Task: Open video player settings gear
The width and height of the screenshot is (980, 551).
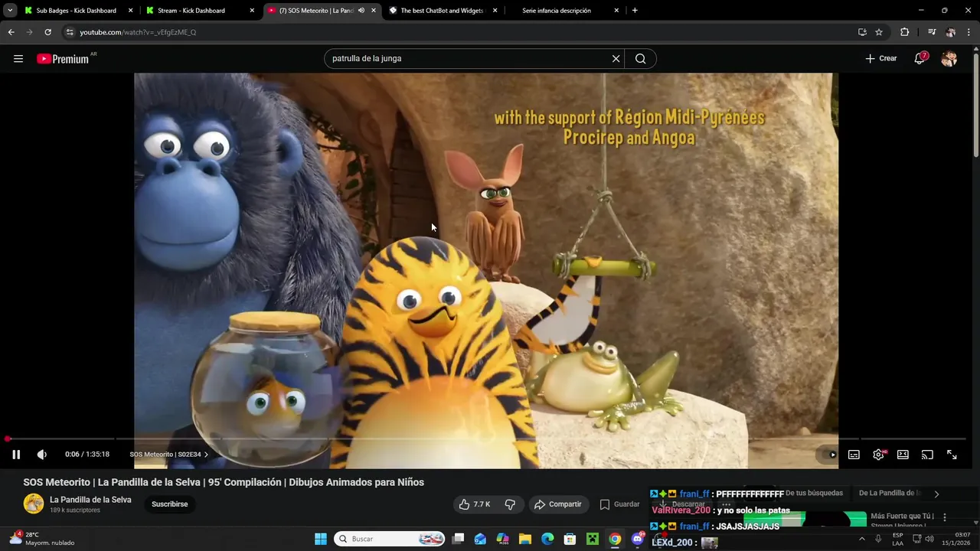Action: pyautogui.click(x=878, y=455)
